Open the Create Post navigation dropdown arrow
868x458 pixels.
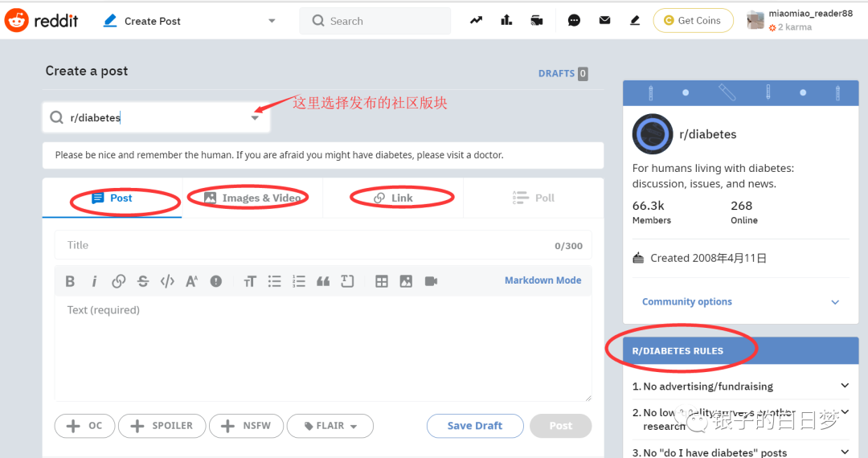pos(272,21)
